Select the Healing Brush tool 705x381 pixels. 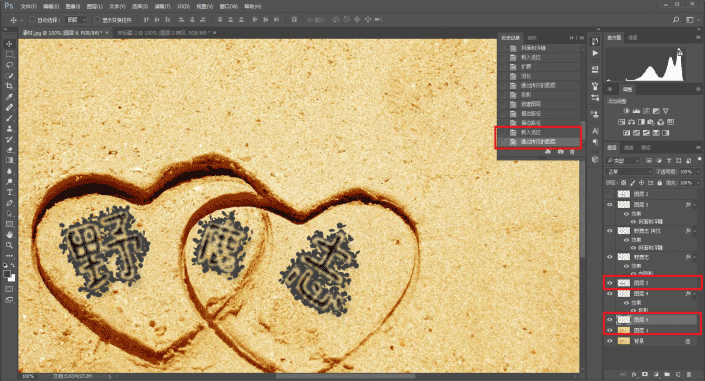(x=9, y=108)
